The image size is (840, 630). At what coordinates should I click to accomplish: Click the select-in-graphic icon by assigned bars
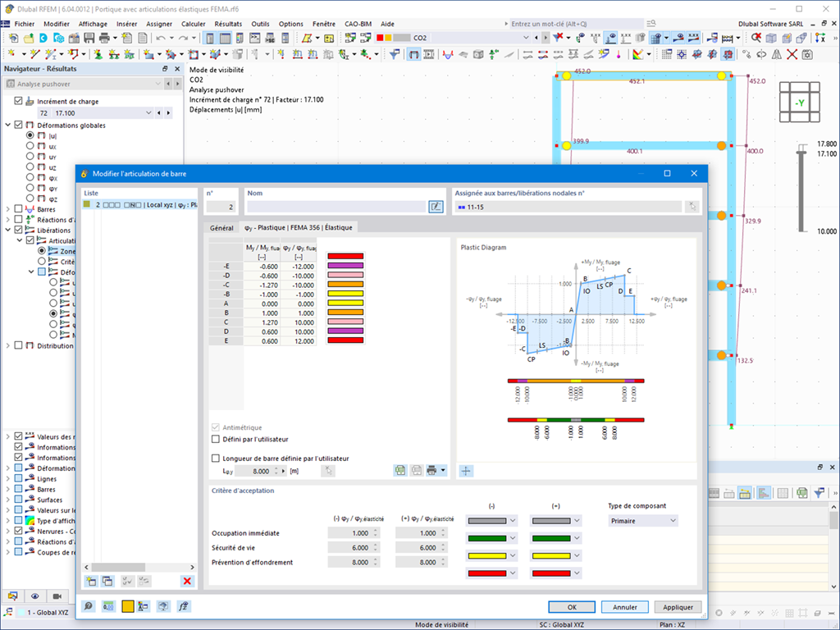692,207
